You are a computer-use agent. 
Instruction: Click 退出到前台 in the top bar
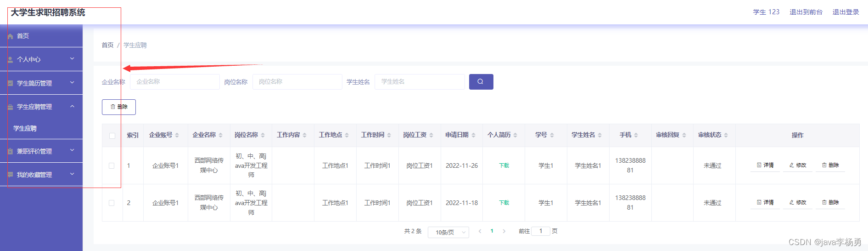click(806, 12)
